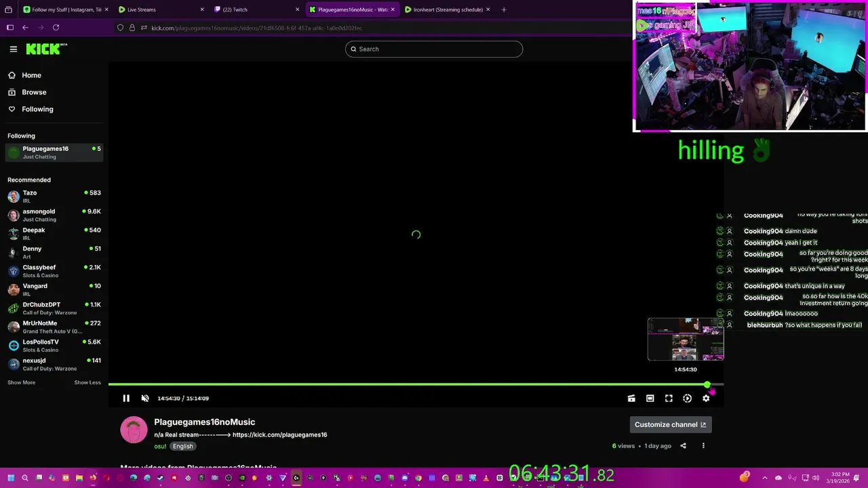This screenshot has width=868, height=488.
Task: Pause the video playback
Action: 126,399
